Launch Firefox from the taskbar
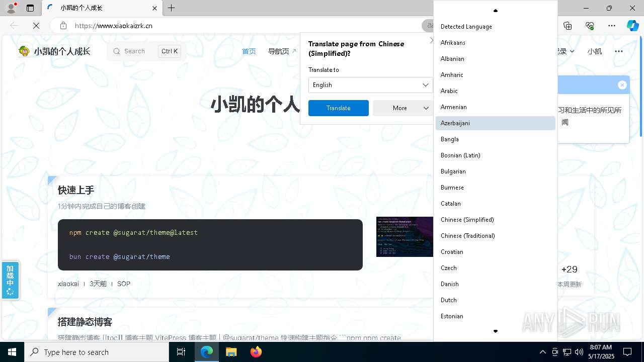644x362 pixels. [x=256, y=352]
